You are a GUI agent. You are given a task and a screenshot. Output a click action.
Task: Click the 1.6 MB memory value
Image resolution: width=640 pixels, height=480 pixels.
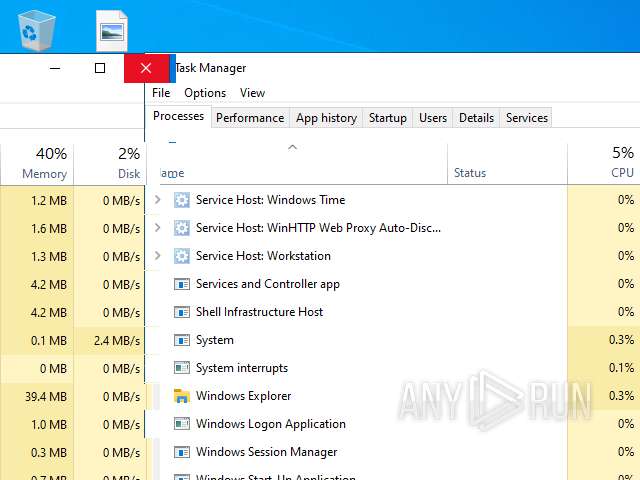click(x=49, y=229)
